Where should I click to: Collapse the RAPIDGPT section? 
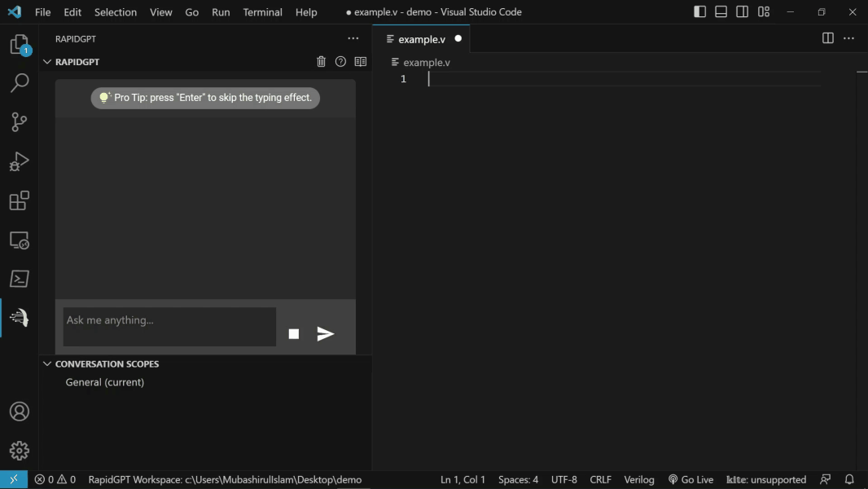coord(47,61)
